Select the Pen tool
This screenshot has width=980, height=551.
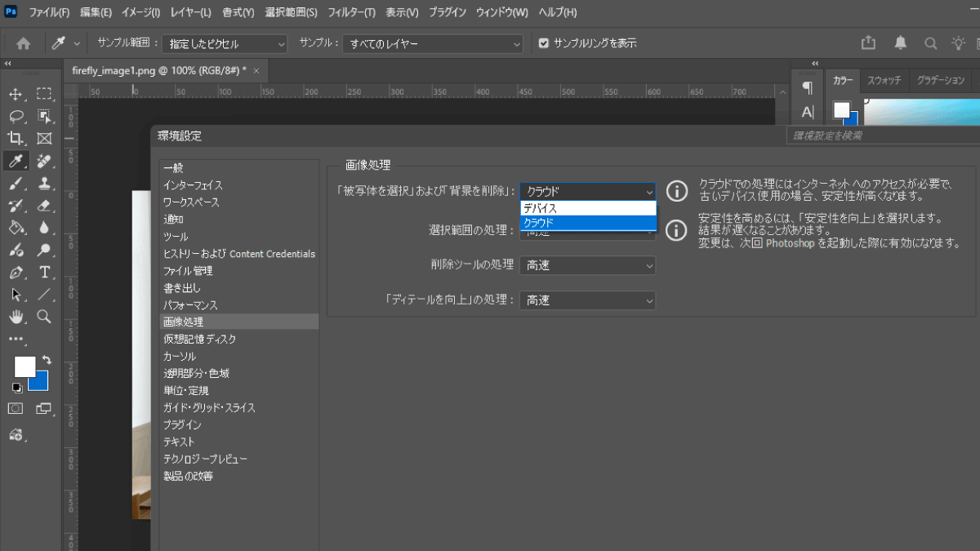point(15,272)
